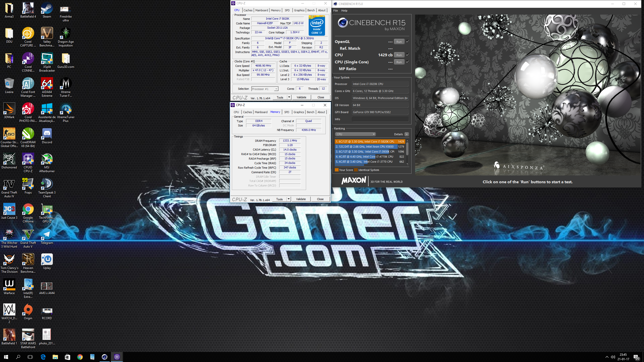644x362 pixels.
Task: Open Google Chrome desktop shortcut
Action: click(x=28, y=213)
